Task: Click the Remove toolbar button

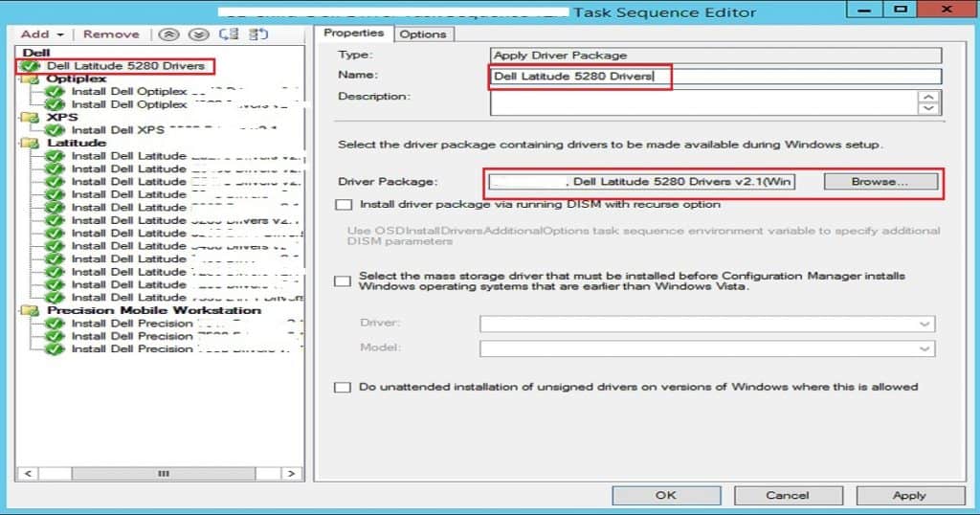Action: 111,34
